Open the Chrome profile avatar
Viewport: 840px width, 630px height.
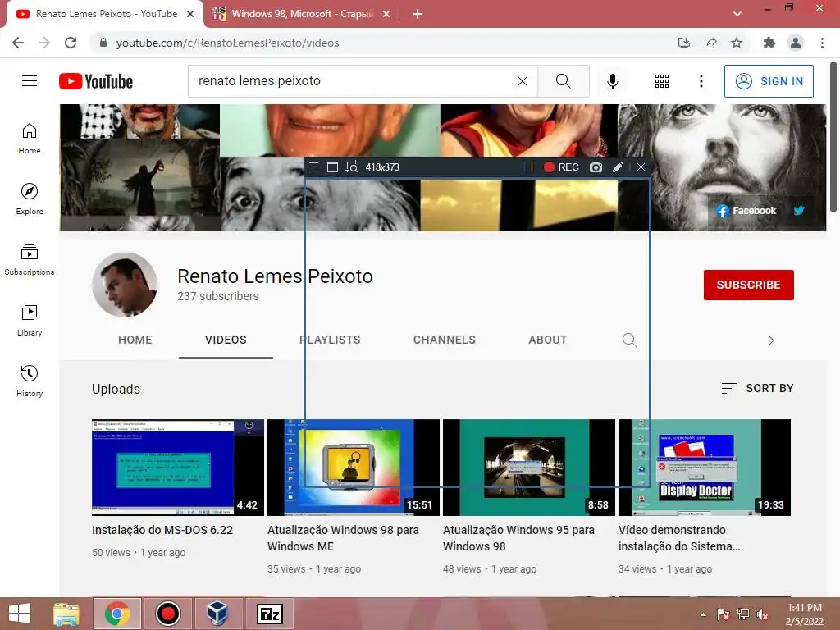pos(796,43)
